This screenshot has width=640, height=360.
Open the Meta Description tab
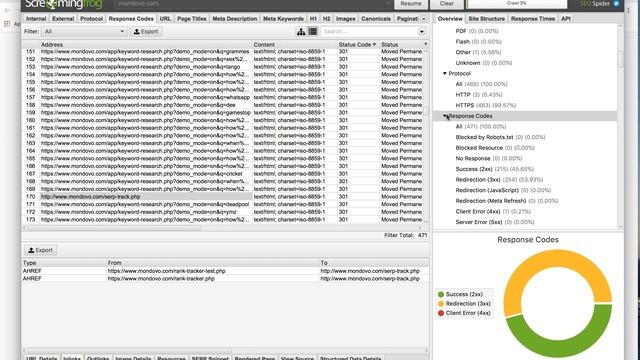coord(235,19)
